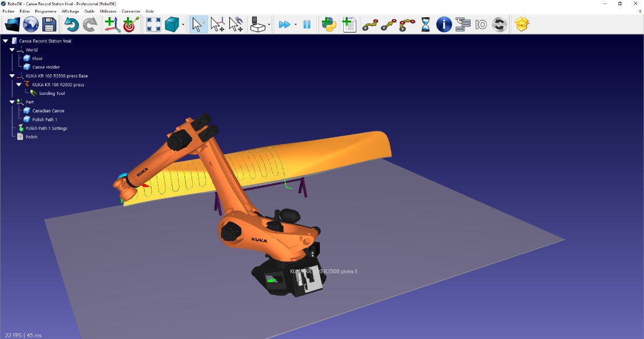Add a new target

tap(131, 25)
